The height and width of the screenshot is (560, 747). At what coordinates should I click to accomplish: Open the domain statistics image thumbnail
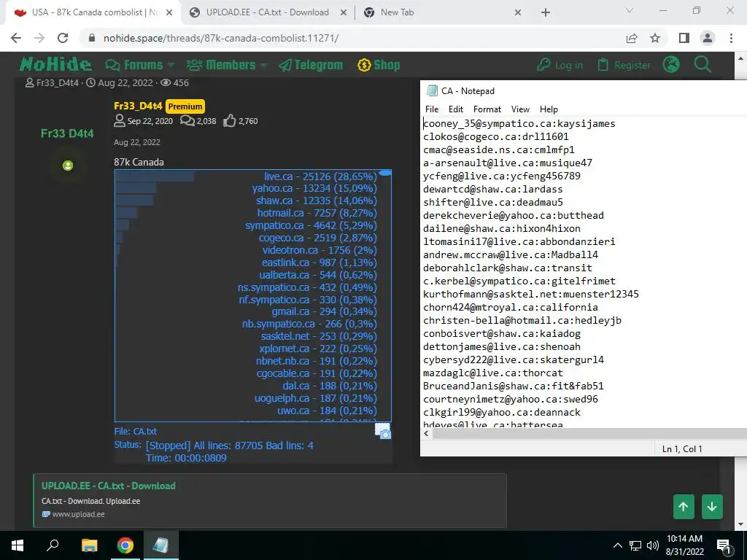[253, 296]
